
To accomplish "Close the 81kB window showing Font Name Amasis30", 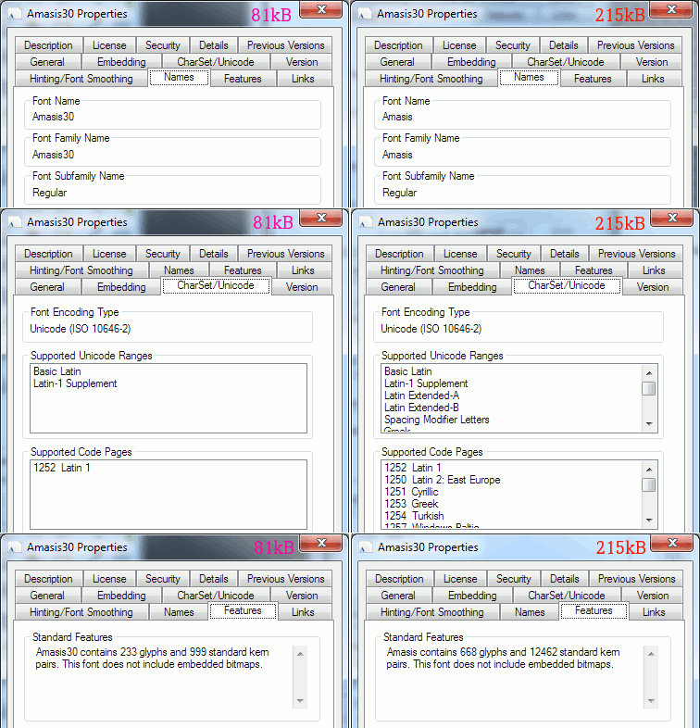I will click(321, 9).
